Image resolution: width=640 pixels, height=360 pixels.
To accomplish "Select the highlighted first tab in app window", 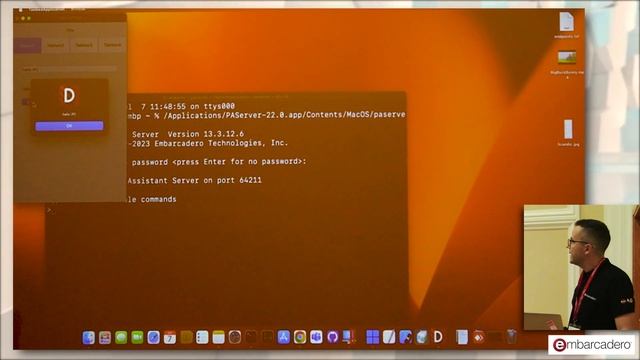I will tap(27, 45).
